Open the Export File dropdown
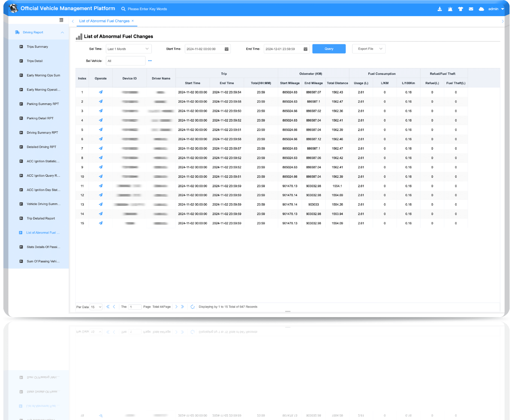 [369, 49]
